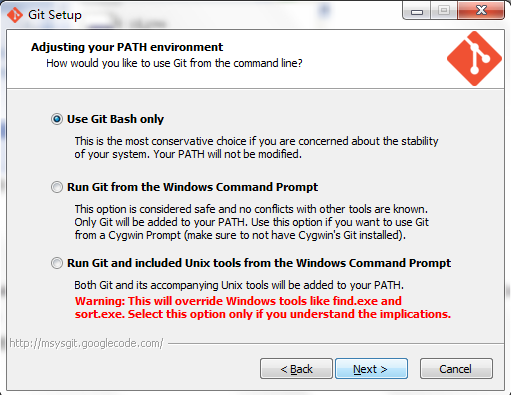
Task: Choose Run Git from Windows Command Prompt radio
Action: [x=57, y=187]
